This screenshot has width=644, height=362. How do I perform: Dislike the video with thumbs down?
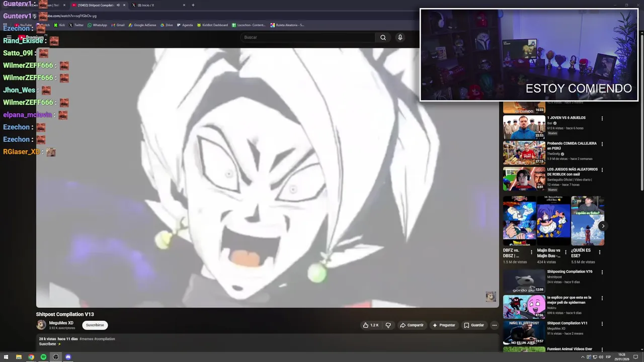(388, 325)
